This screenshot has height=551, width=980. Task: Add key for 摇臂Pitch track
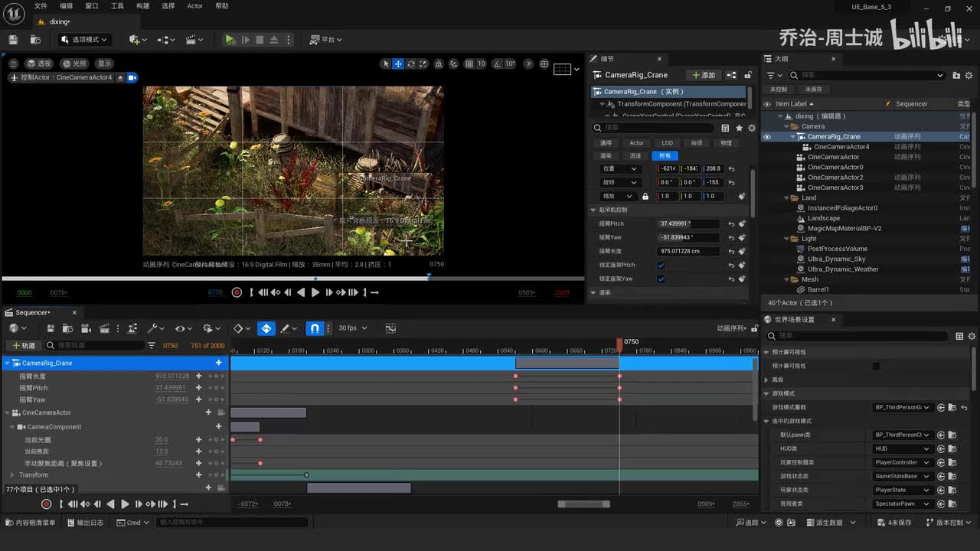[x=198, y=388]
